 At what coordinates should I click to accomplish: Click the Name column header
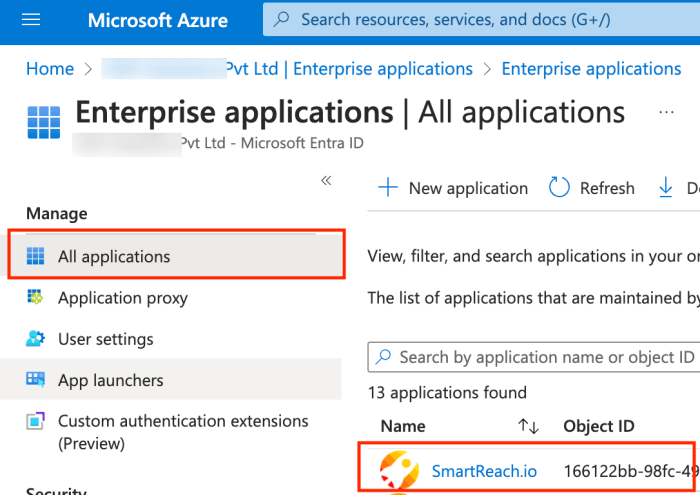(x=403, y=426)
